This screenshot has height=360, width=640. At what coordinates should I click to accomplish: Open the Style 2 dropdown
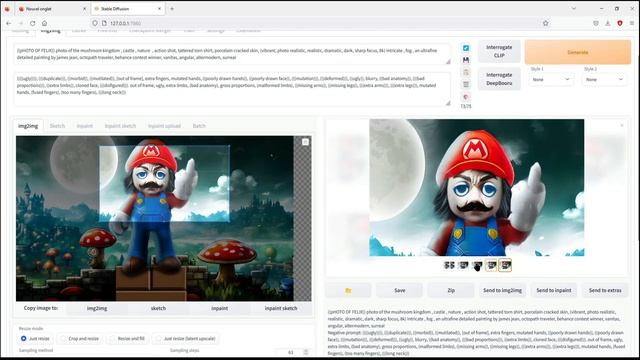click(x=604, y=79)
